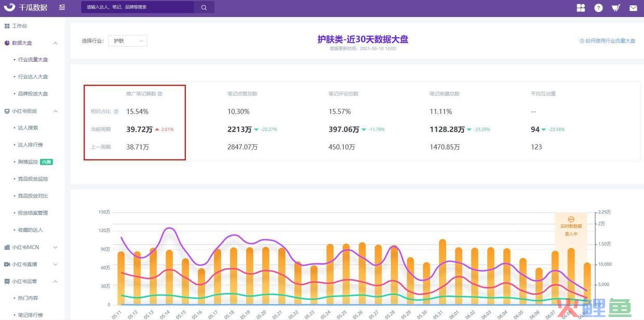Open 收藏的达人 menu item

[x=30, y=230]
